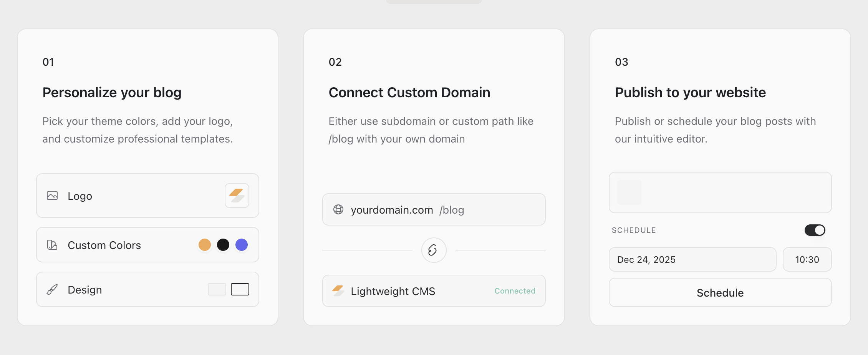
Task: Select the purple color swatch
Action: pos(242,245)
